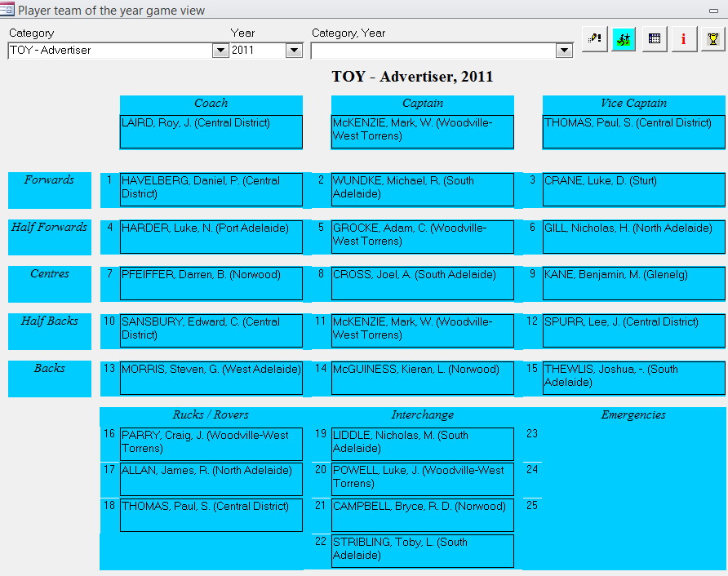Expand the Category dropdown arrow

tap(220, 50)
